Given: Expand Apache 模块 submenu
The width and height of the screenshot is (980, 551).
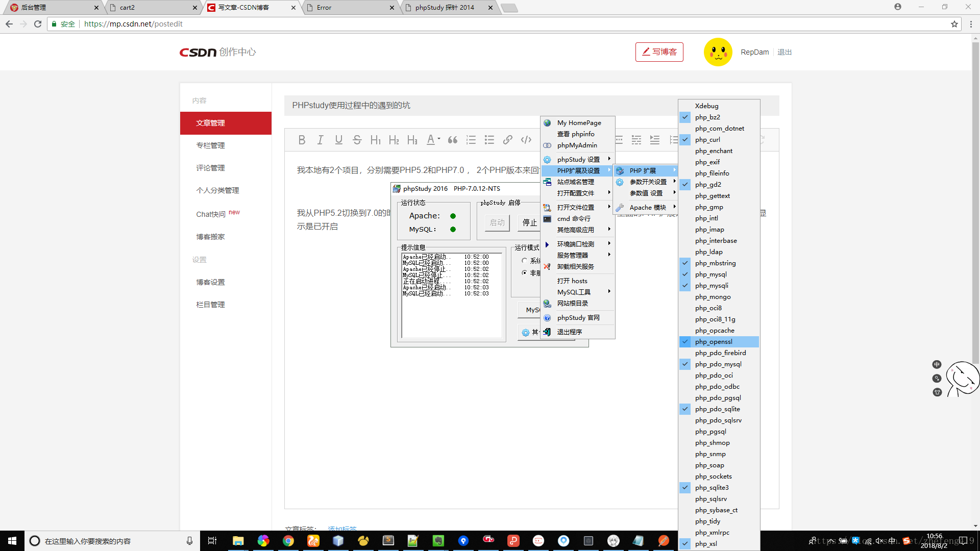Looking at the screenshot, I should coord(646,207).
